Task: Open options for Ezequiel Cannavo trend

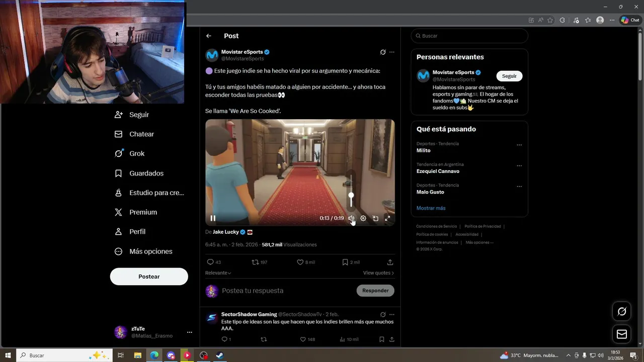Action: tap(519, 165)
